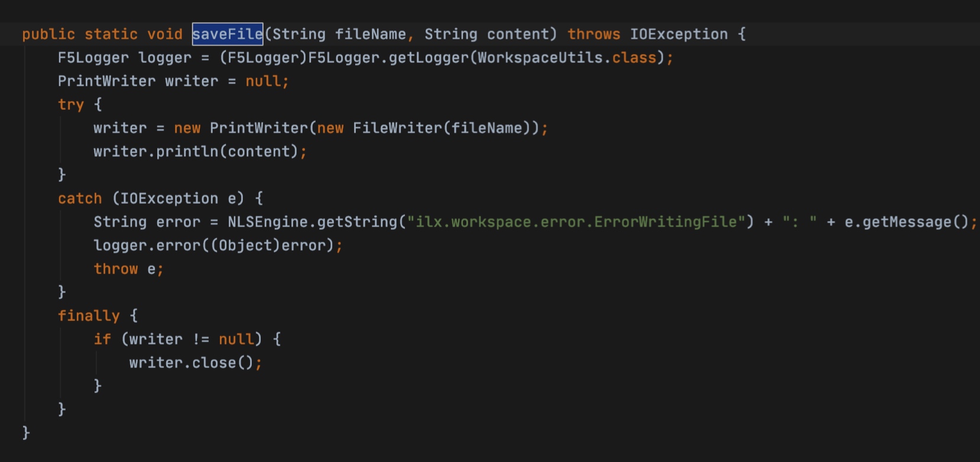Click the IOException type after throws
The image size is (980, 462).
(679, 34)
